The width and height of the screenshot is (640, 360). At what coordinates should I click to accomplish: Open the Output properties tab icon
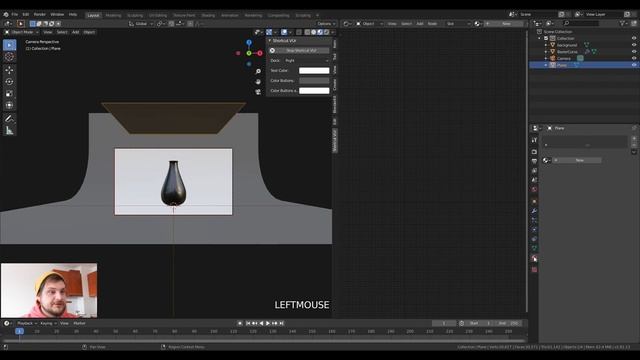pos(534,161)
